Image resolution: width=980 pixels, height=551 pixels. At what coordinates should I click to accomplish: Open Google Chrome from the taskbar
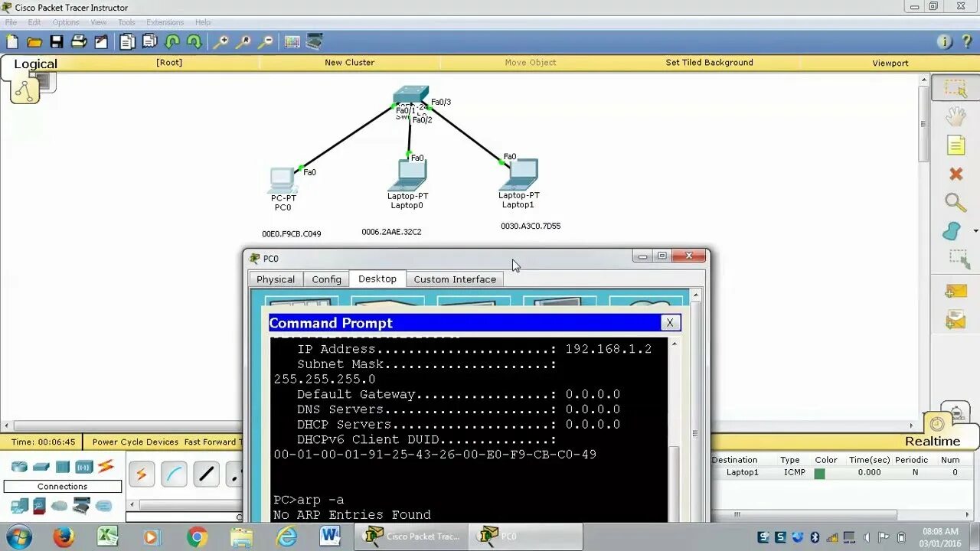click(x=197, y=537)
